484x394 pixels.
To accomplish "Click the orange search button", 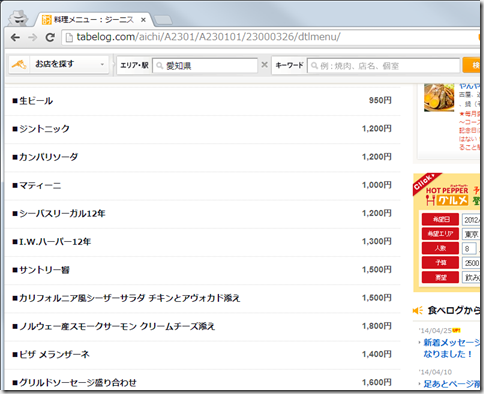I will click(471, 65).
